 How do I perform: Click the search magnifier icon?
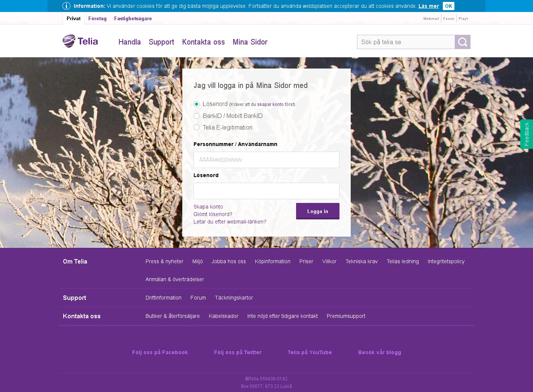click(463, 42)
